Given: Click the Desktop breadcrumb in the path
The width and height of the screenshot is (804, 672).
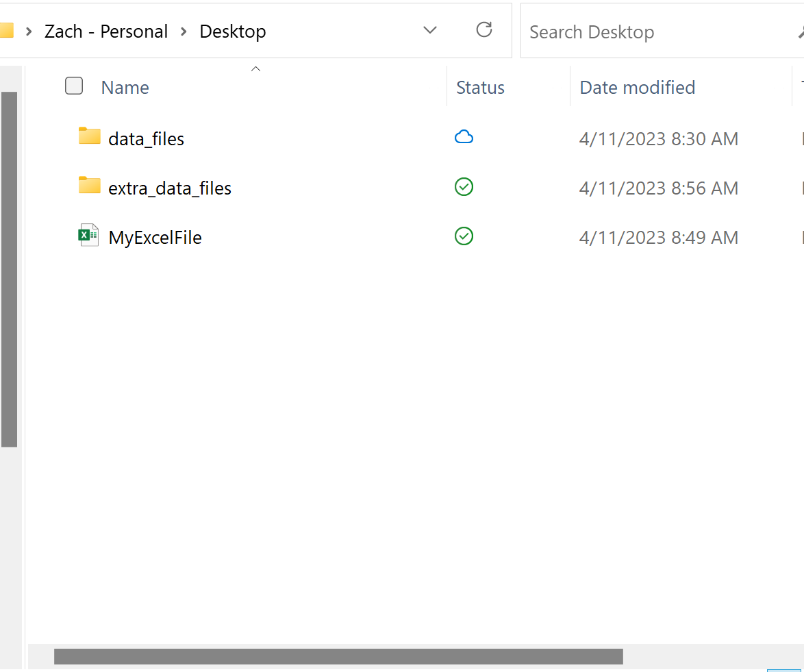Looking at the screenshot, I should [233, 32].
